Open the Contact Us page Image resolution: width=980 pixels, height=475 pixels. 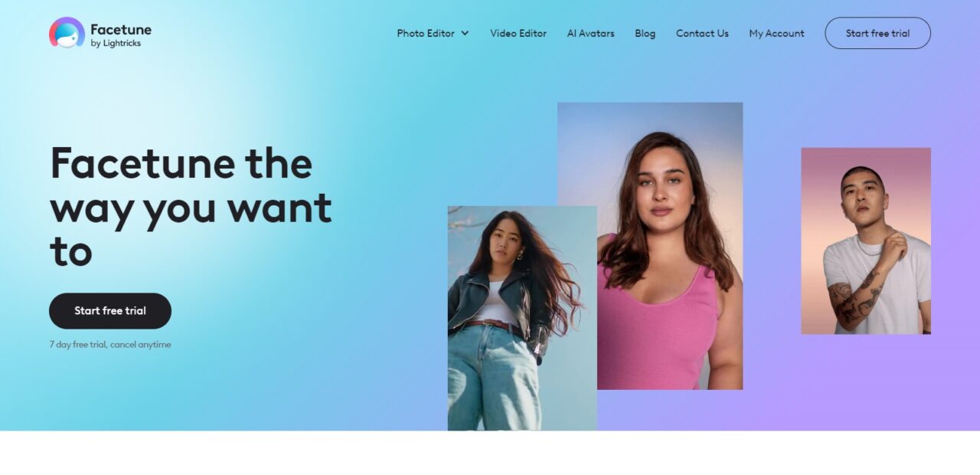pyautogui.click(x=702, y=33)
